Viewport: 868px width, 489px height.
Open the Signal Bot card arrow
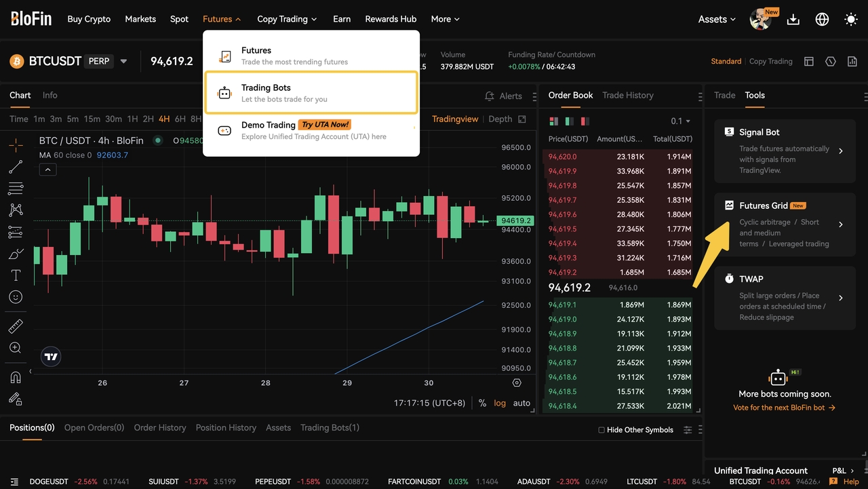click(841, 151)
